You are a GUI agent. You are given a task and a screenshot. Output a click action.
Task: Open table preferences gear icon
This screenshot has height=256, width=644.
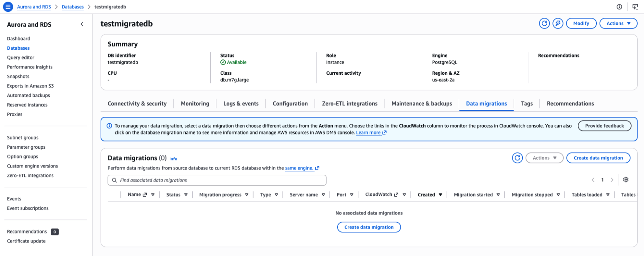click(626, 180)
